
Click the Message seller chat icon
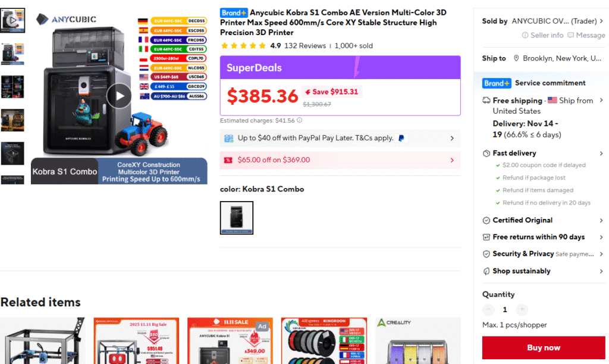[570, 35]
